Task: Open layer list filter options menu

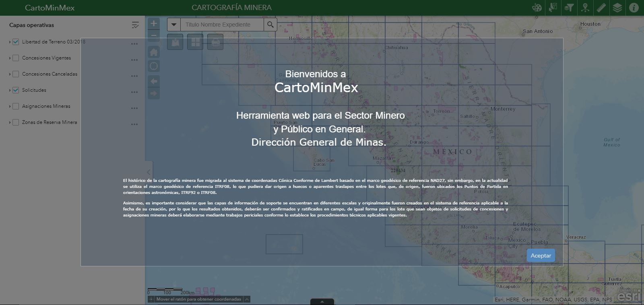Action: (135, 25)
